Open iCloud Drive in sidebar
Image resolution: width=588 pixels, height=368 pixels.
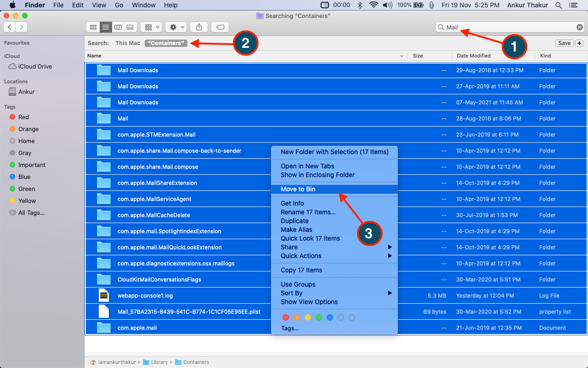coord(30,66)
